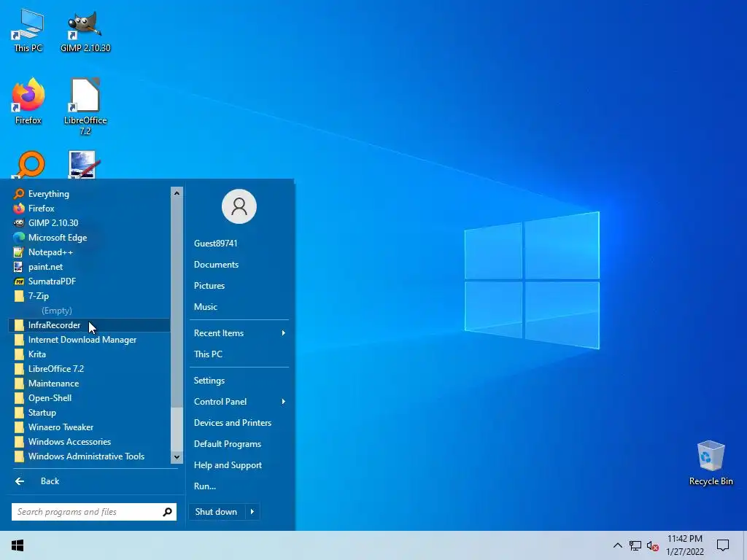
Task: Open the Recycle Bin on the desktop
Action: pyautogui.click(x=711, y=462)
